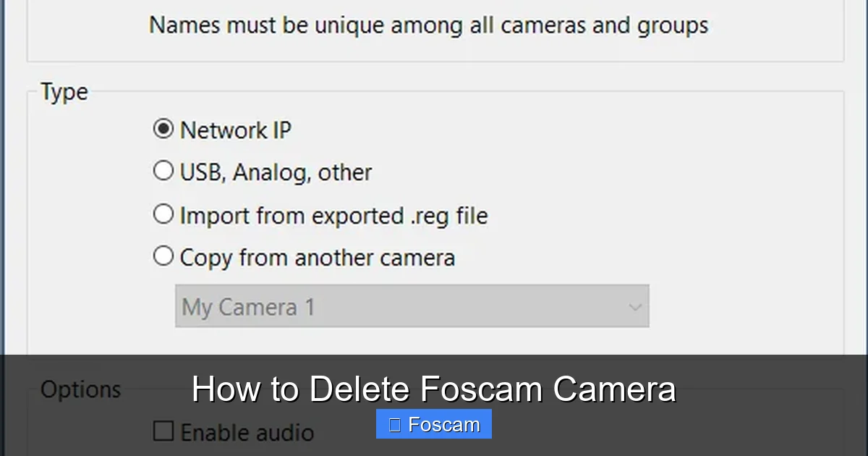Viewport: 868px width, 456px height.
Task: Select Import from exported .reg file
Action: point(162,213)
